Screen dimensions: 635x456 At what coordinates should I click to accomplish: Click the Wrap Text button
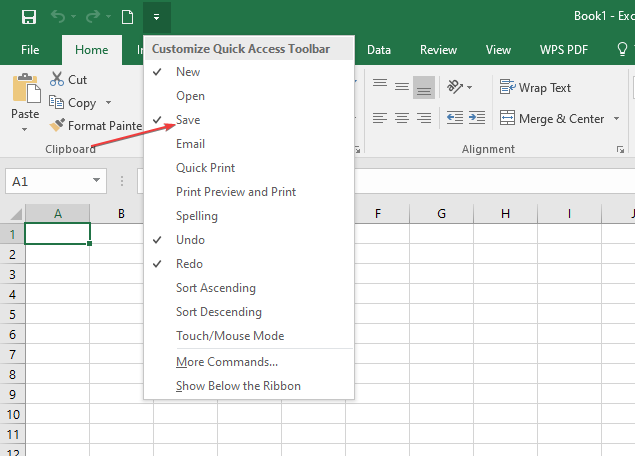[535, 88]
